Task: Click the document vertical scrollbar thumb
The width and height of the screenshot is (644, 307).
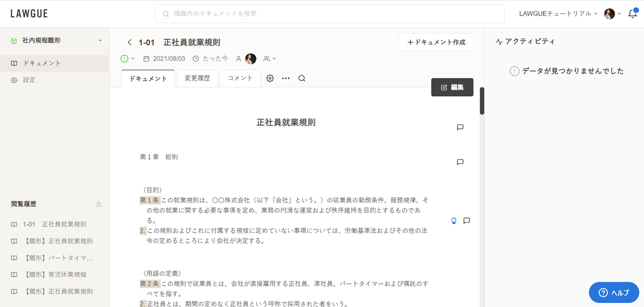Action: tap(481, 101)
